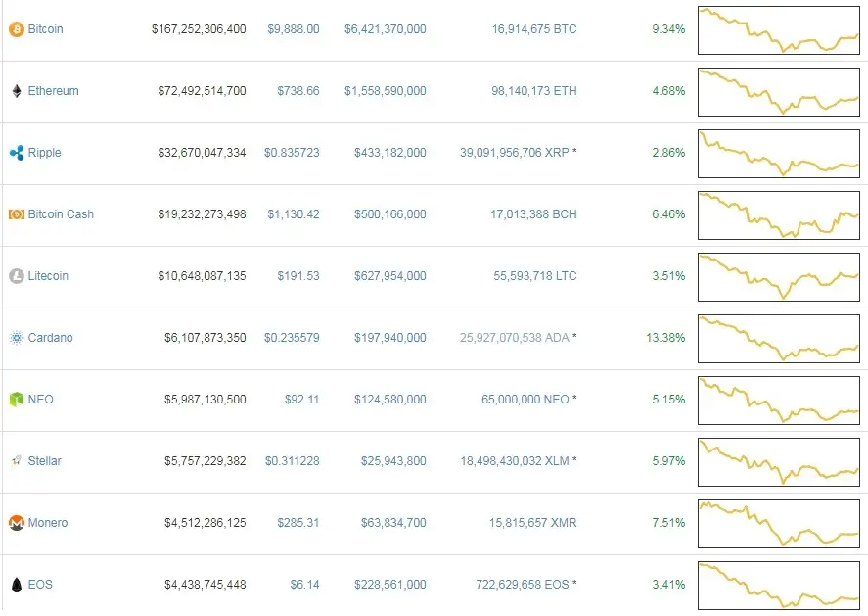868x616 pixels.
Task: Click the Bitcoin Cash icon
Action: (x=17, y=214)
